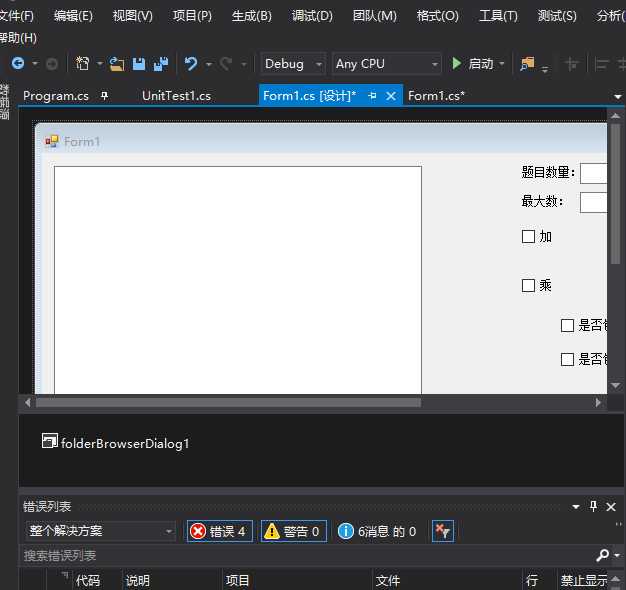Click the redo arrow icon
626x590 pixels.
[x=226, y=64]
